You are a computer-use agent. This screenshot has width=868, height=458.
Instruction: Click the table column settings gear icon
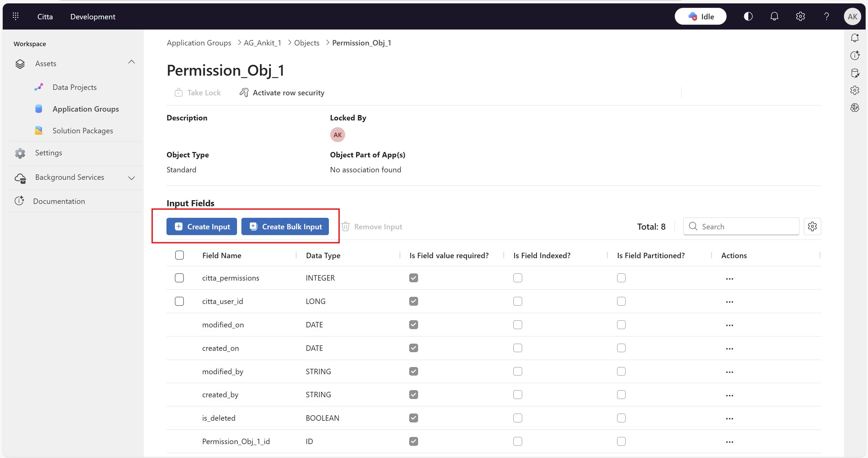812,226
